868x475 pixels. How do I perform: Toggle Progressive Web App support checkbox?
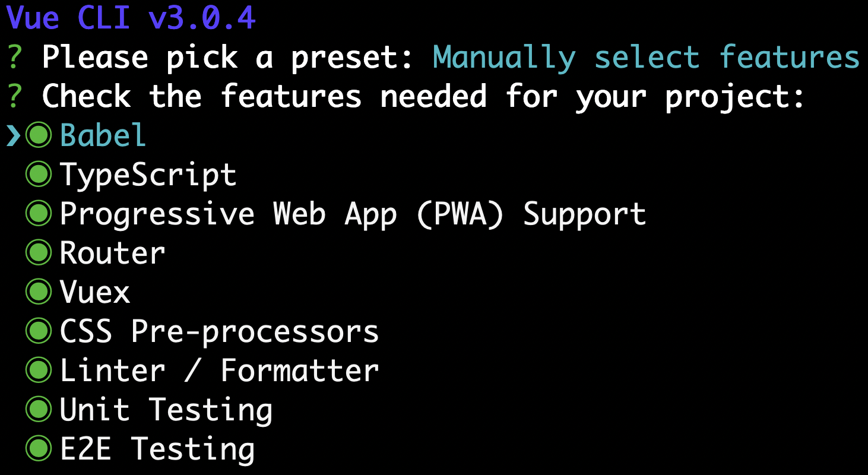[39, 214]
